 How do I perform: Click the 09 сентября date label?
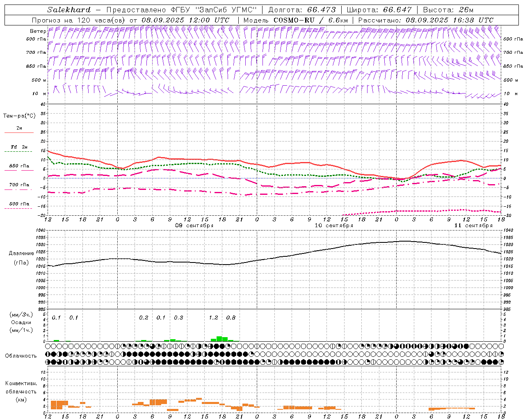[194, 226]
